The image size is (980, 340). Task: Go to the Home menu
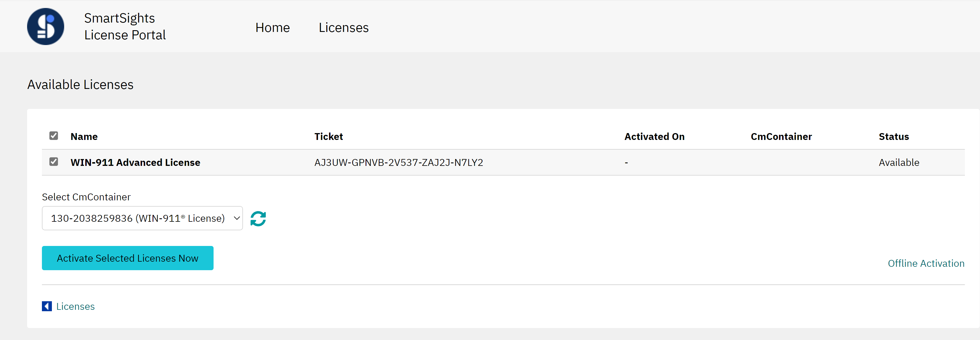pos(272,27)
